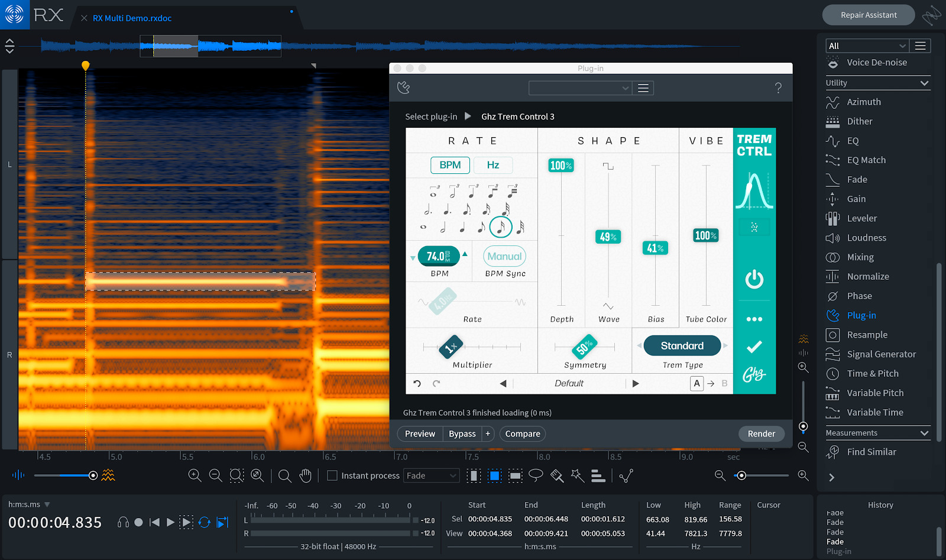
Task: Select the Brush selection tool
Action: click(x=557, y=476)
